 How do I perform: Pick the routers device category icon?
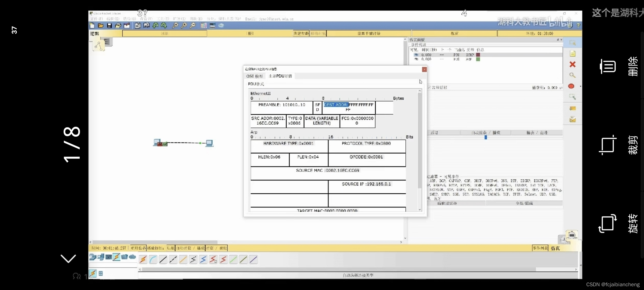[x=93, y=257]
